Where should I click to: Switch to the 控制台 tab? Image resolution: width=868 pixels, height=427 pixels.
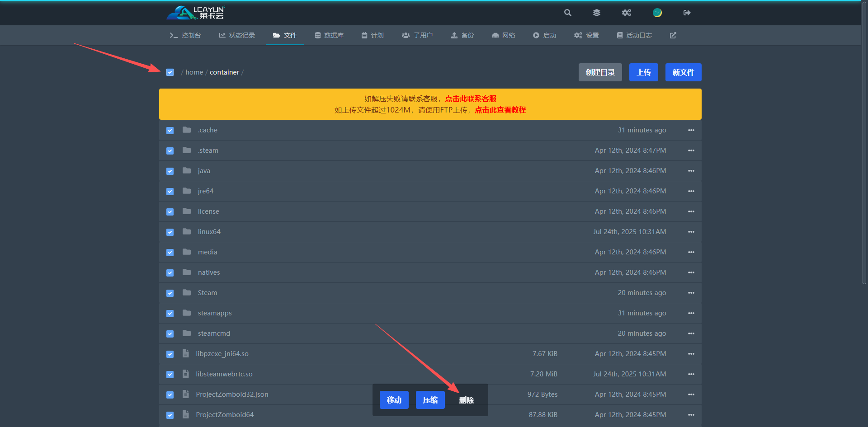pos(185,35)
